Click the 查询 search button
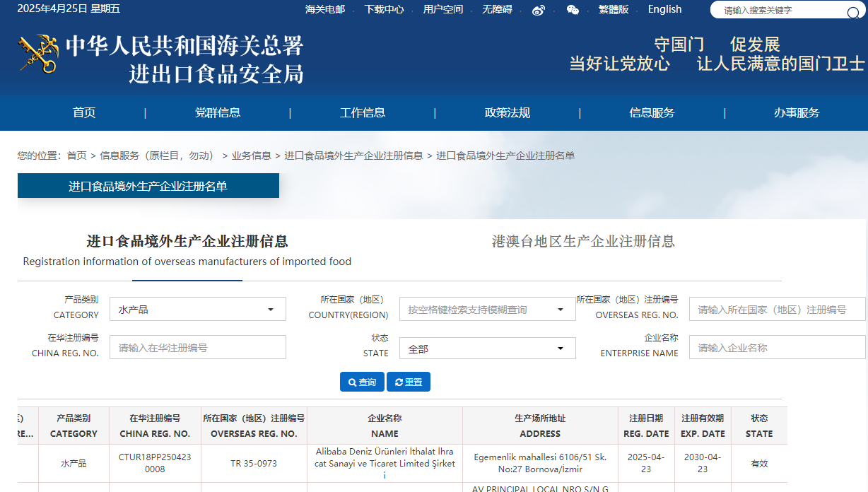The image size is (868, 492). pos(362,382)
